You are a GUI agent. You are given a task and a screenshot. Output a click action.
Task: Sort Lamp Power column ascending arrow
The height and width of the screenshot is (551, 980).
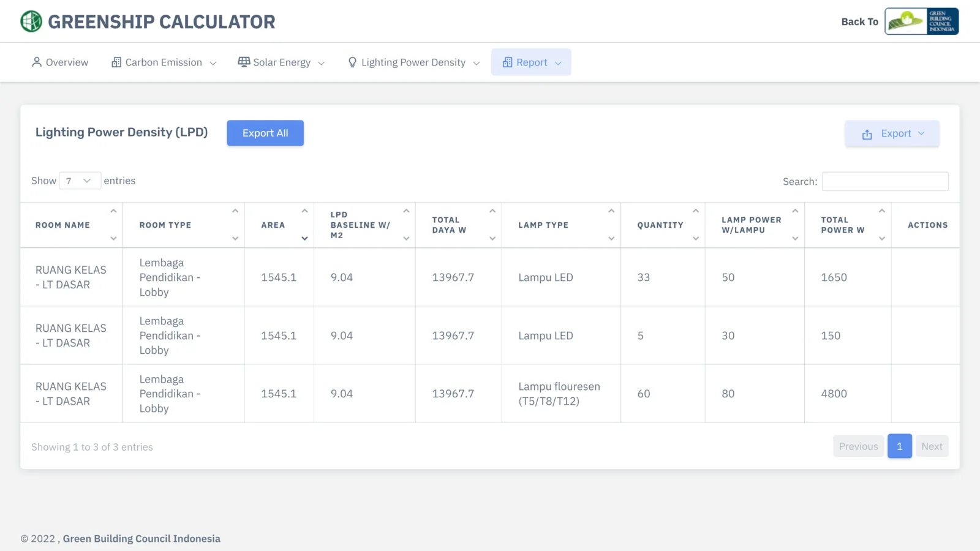[x=795, y=211]
